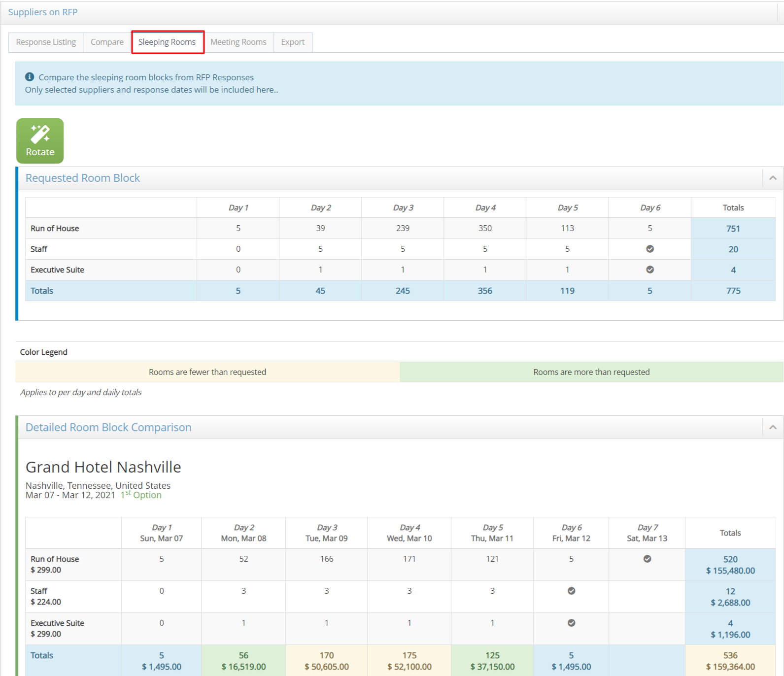
Task: Click the Detailed Room Block Comparison heading
Action: click(108, 427)
